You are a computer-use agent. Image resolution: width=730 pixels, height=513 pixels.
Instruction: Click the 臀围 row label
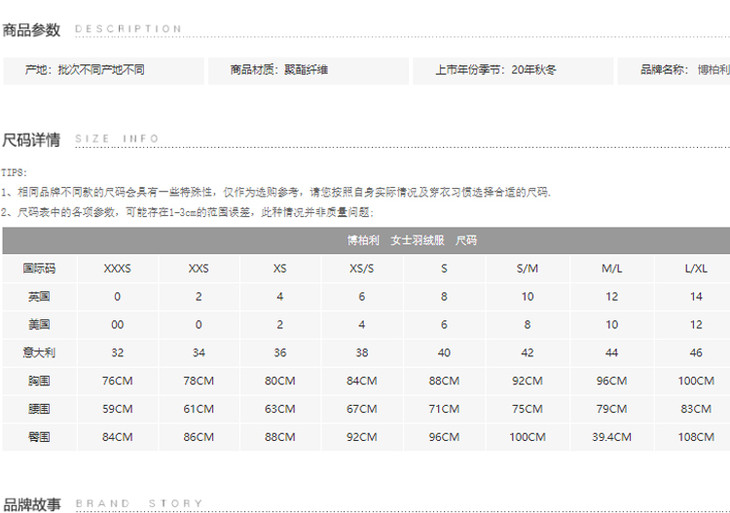[39, 437]
